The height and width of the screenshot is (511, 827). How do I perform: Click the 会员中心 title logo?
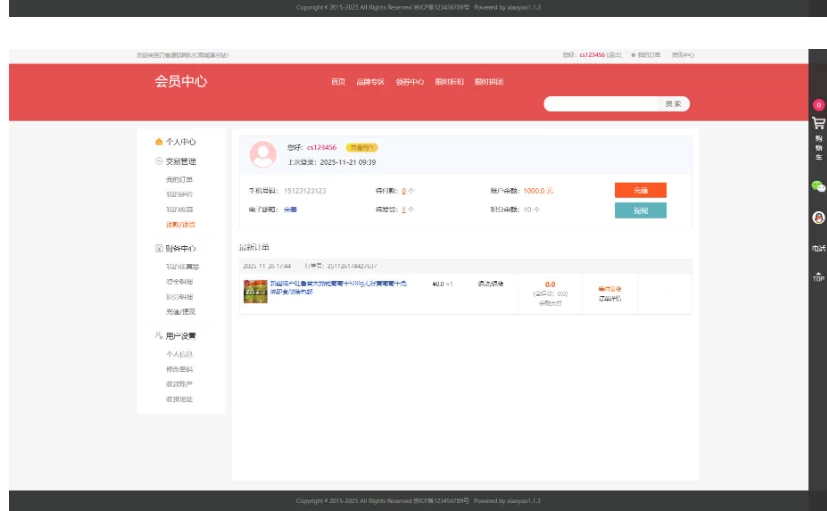[181, 81]
